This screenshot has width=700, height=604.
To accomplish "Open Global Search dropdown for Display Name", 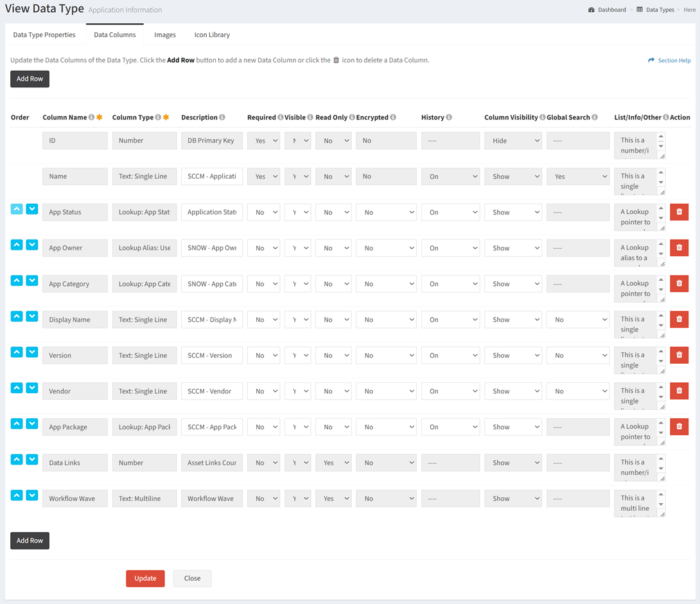I will point(578,319).
